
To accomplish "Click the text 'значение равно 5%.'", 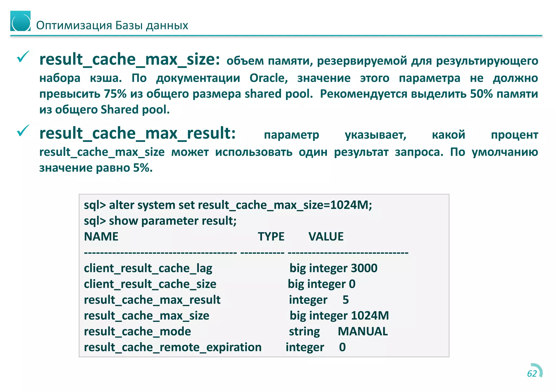I will [96, 168].
